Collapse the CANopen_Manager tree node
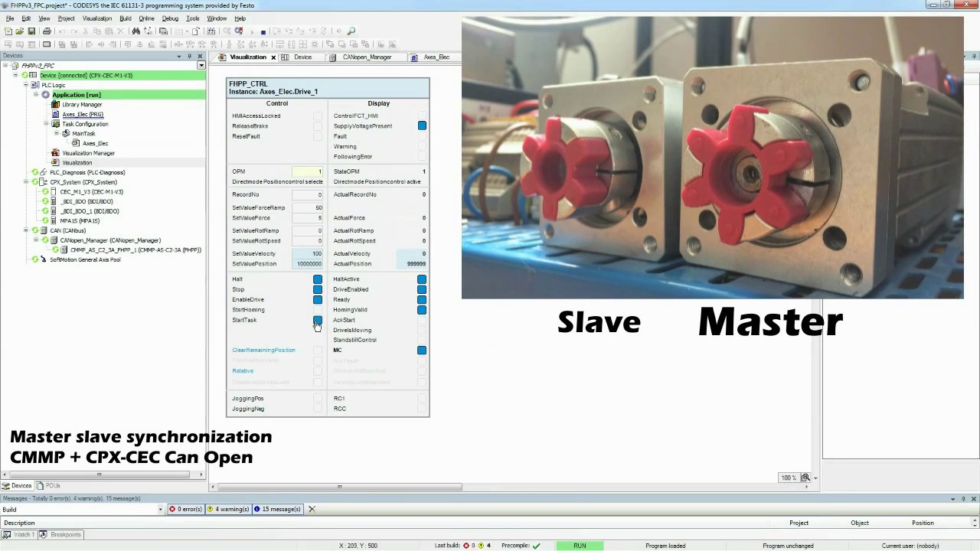 pos(36,240)
